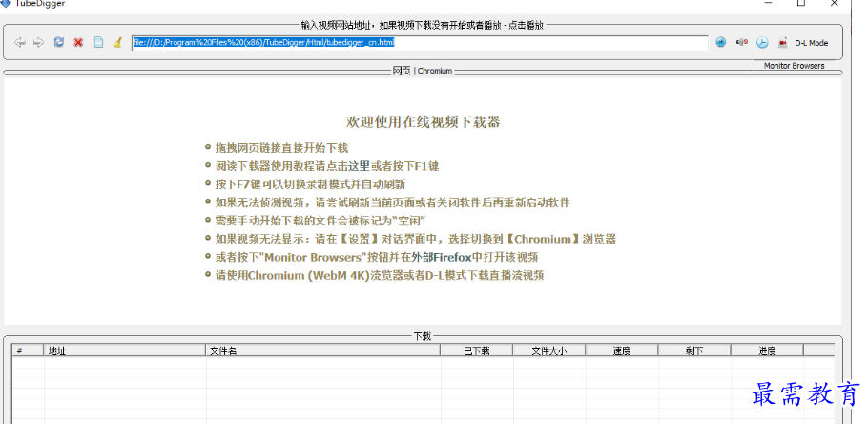
Task: Click the speaker audio icon
Action: click(x=742, y=42)
